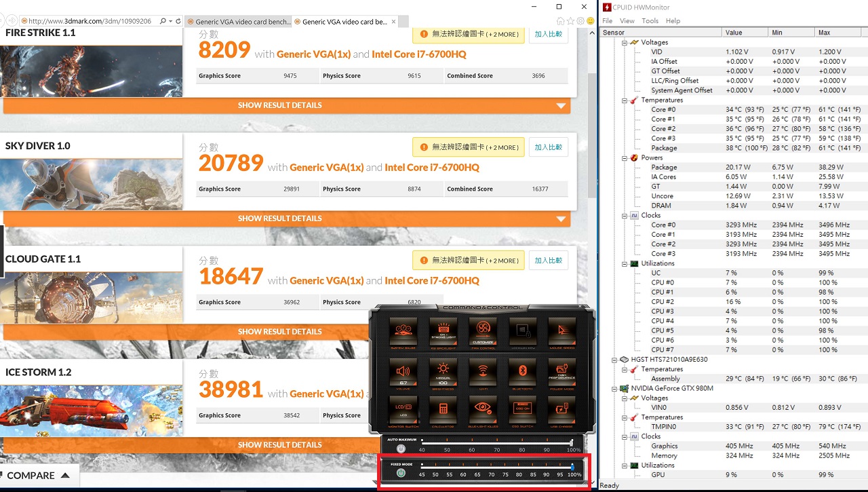Viewport: 868px width, 492px height.
Task: Click Intel Core i7-6700HQ link under Fire Strike
Action: pyautogui.click(x=419, y=54)
